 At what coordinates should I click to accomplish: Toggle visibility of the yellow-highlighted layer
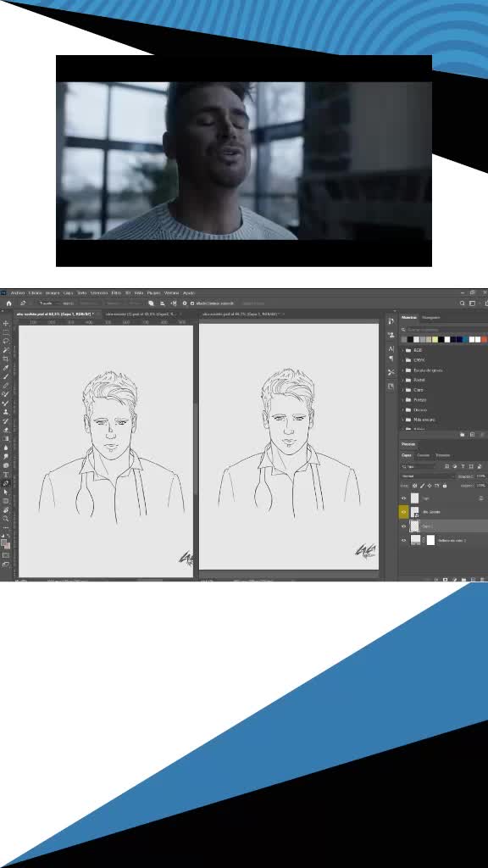pos(403,512)
